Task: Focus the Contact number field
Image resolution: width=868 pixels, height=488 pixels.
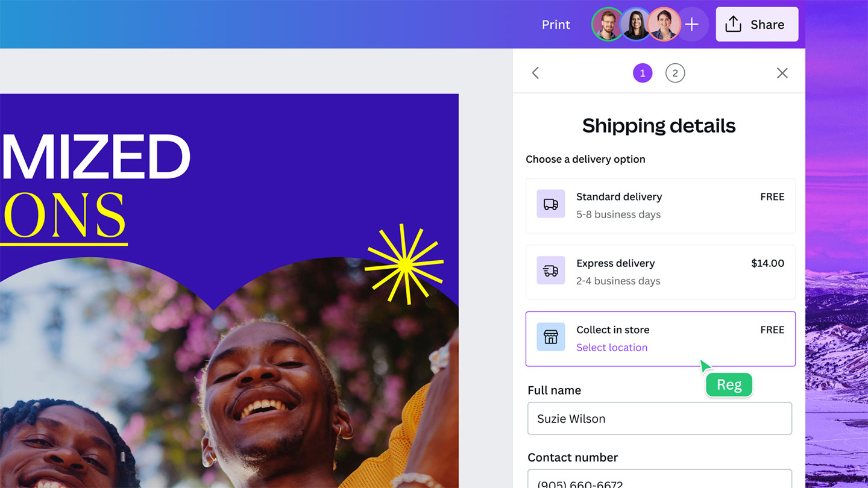Action: pos(659,480)
